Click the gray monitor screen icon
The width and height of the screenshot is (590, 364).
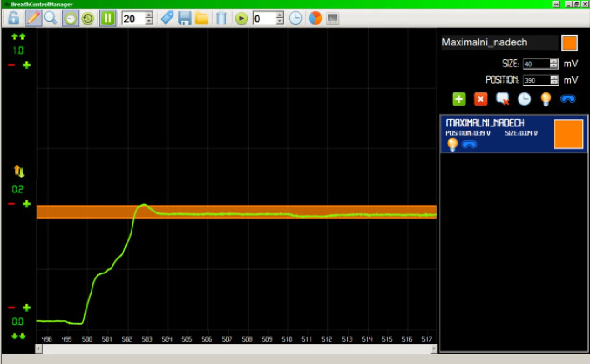coord(333,19)
